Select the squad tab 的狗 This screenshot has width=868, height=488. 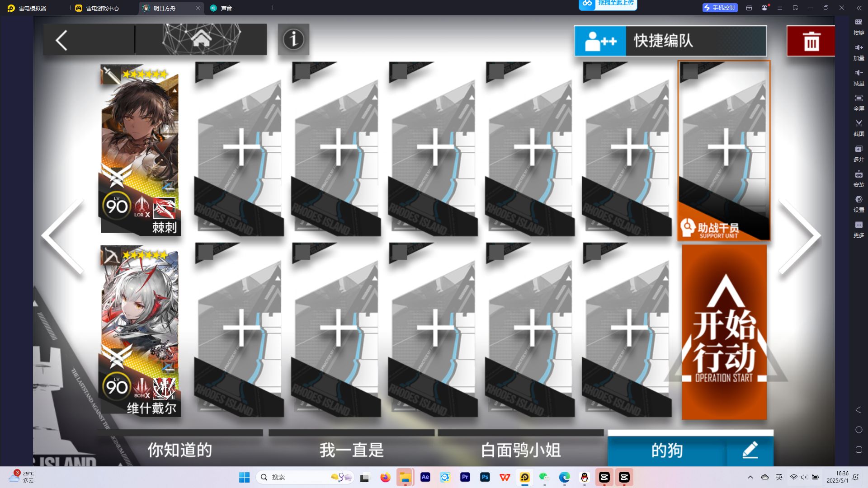(x=667, y=450)
